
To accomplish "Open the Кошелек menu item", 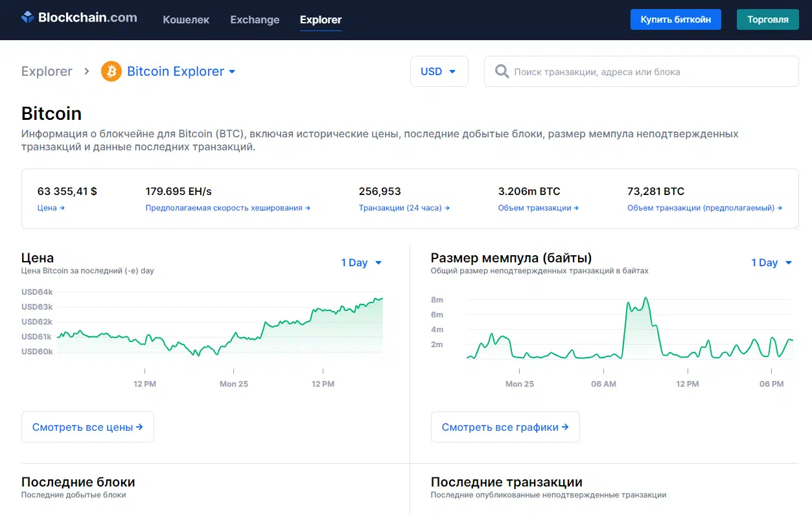I will 186,19.
